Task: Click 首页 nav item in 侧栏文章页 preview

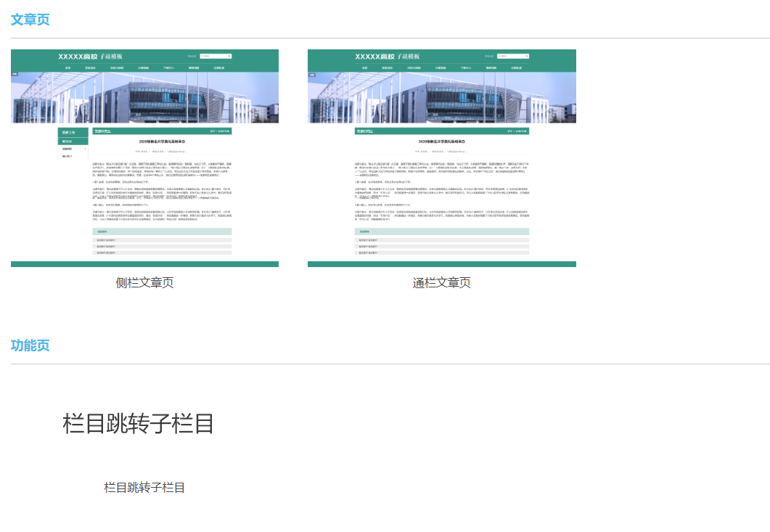Action: click(x=67, y=67)
